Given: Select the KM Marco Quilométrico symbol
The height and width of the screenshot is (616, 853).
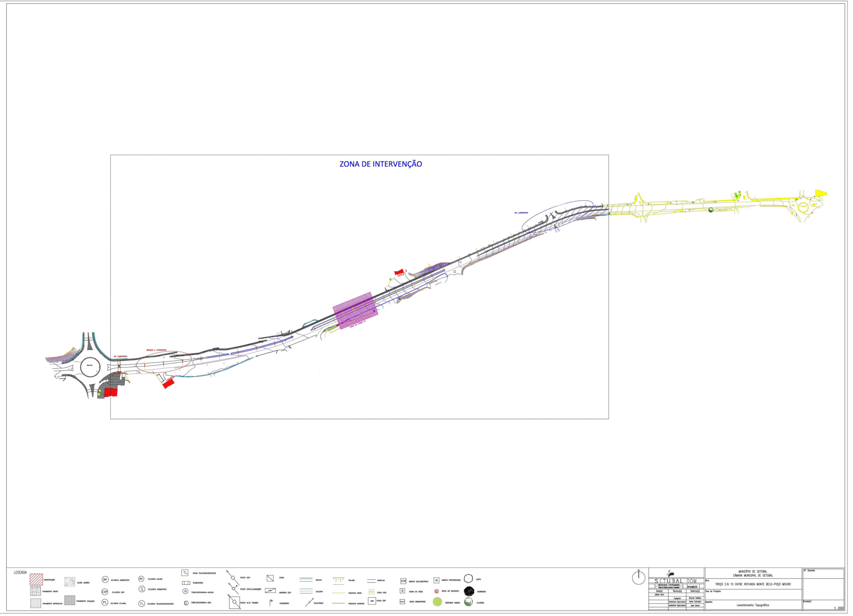Looking at the screenshot, I should (403, 581).
